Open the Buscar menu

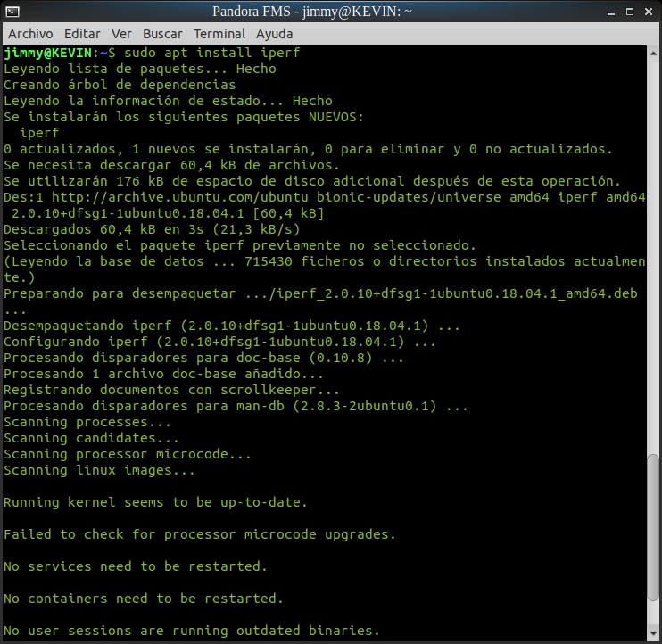pos(162,34)
